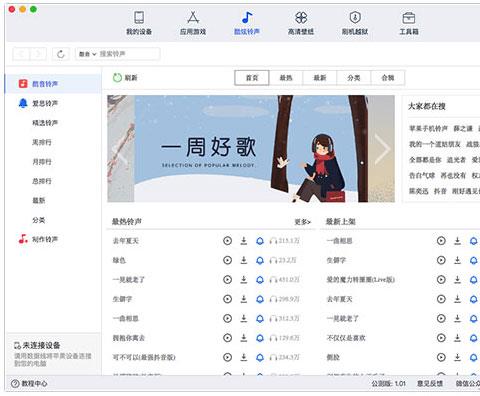The image size is (480, 396).
Task: Select the 高清壁纸 wallpaper icon
Action: click(x=301, y=17)
